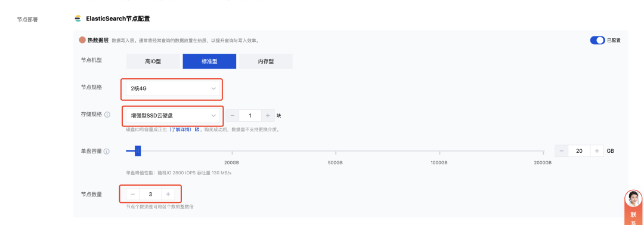Click the 单盘容量 20 GB input field
The width and height of the screenshot is (644, 225).
579,151
